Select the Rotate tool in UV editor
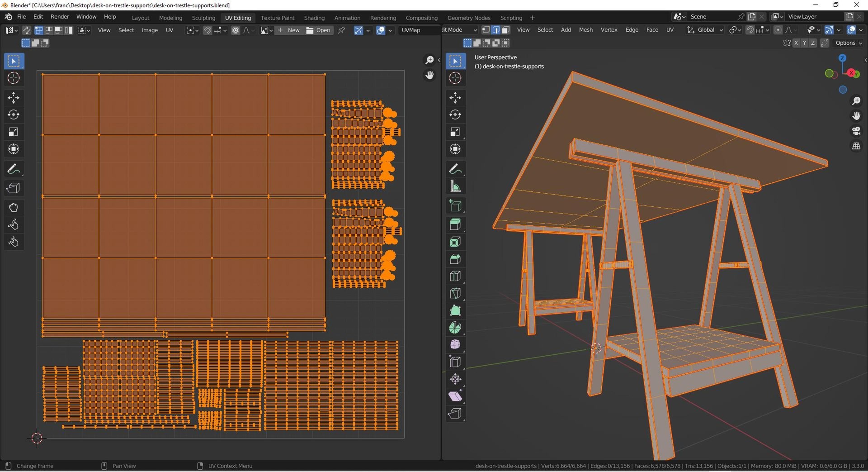The width and height of the screenshot is (868, 472). [x=14, y=115]
